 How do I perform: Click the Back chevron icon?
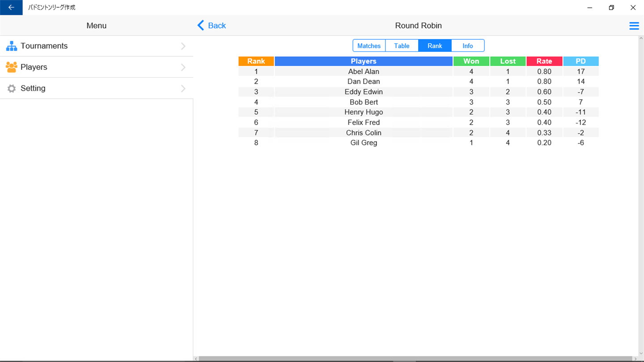pyautogui.click(x=201, y=25)
